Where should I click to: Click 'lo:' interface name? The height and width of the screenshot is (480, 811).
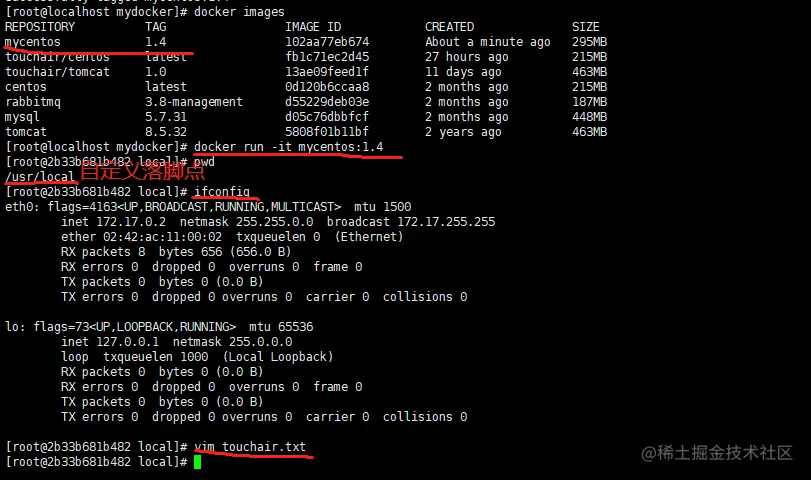pyautogui.click(x=16, y=327)
